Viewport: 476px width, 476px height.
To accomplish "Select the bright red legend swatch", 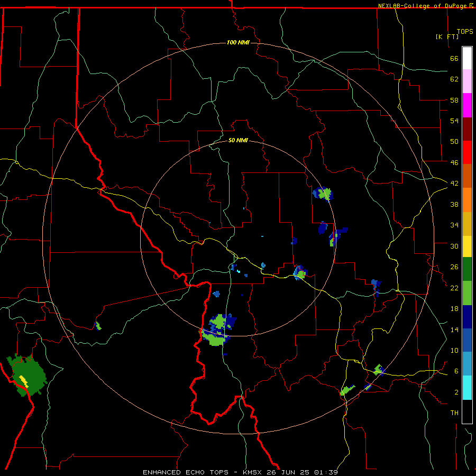I will coord(467,152).
